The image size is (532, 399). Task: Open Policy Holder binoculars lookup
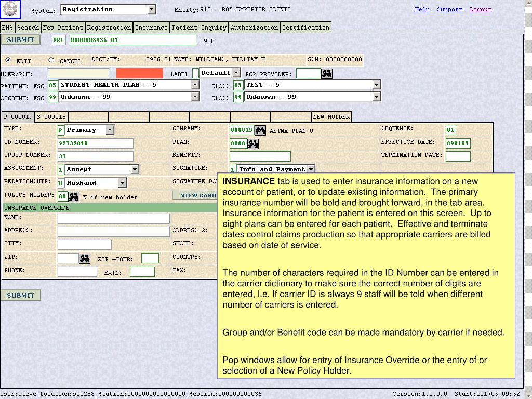tap(74, 197)
